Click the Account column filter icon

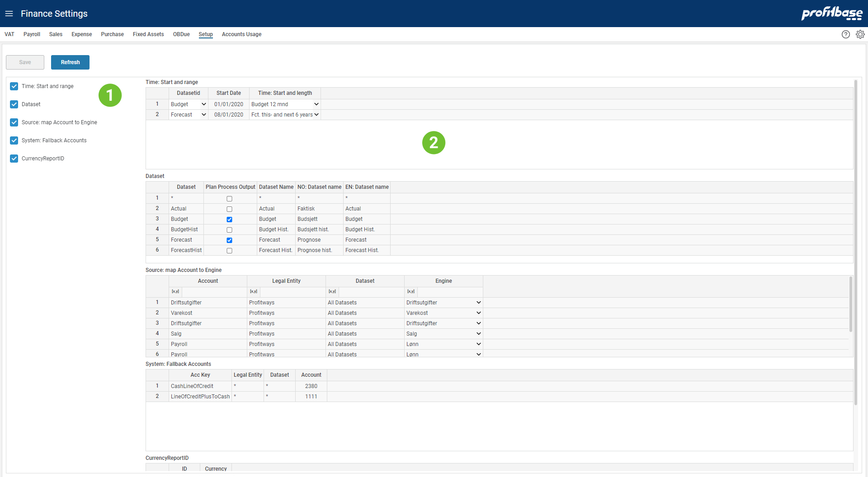(175, 292)
